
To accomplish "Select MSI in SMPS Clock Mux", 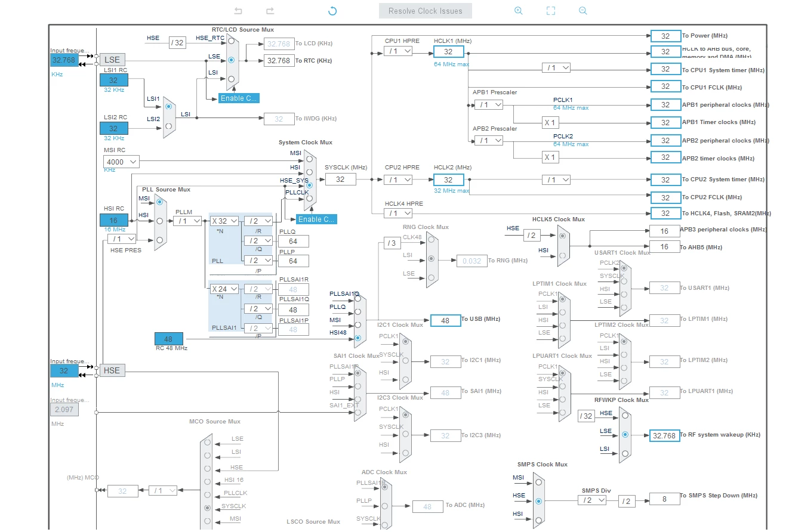I will (x=538, y=482).
